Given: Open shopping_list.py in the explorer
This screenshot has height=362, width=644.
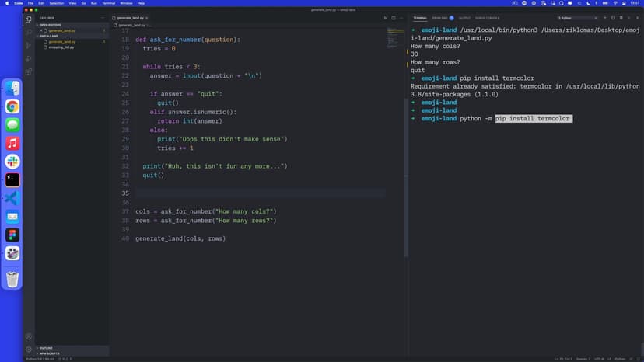Looking at the screenshot, I should coord(61,47).
